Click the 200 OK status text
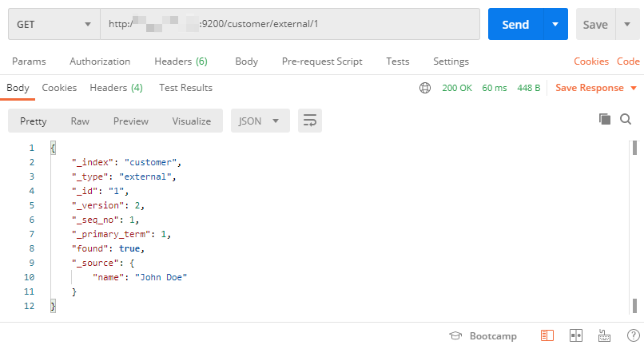Viewport: 644px width, 345px height. [457, 88]
